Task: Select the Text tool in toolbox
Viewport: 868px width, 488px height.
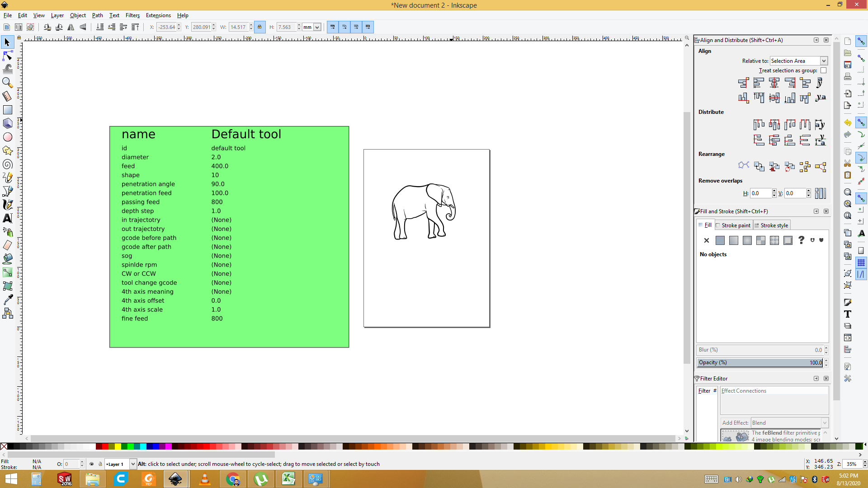Action: coord(8,218)
